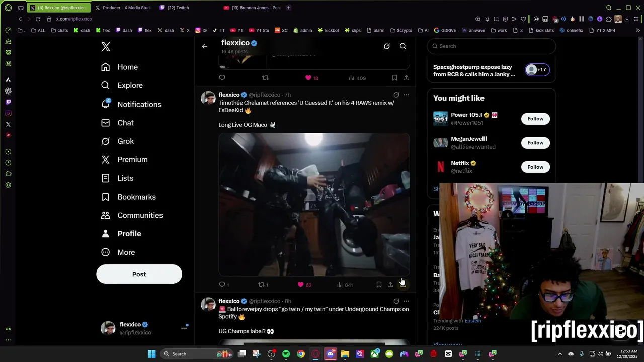Open the GDRIVE bookmark

tap(445, 30)
